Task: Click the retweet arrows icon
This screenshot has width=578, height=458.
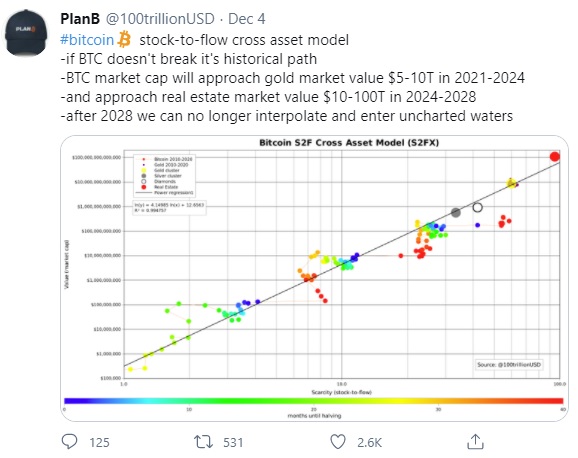Action: pos(203,442)
